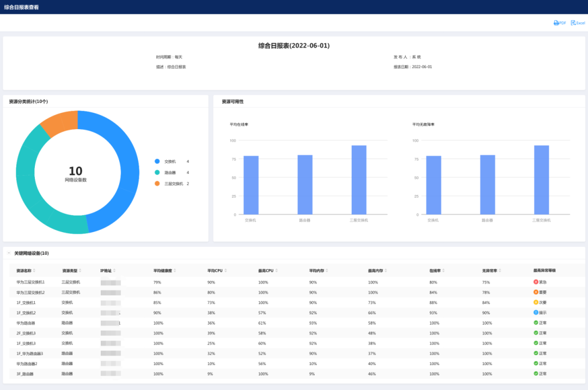The width and height of the screenshot is (588, 390).
Task: Sort table by 平均CPU column
Action: 225,270
